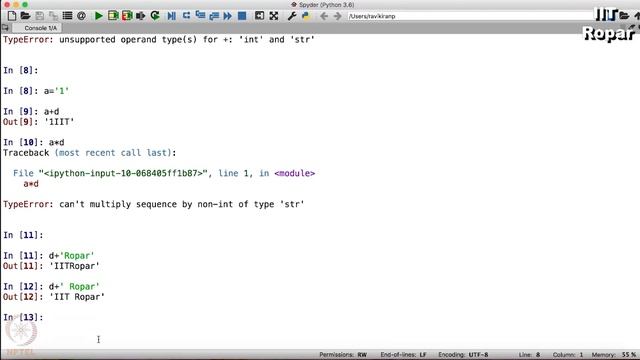Screen dimensions: 640x360
Task: Maximize current pane icon
Action: 259,16
